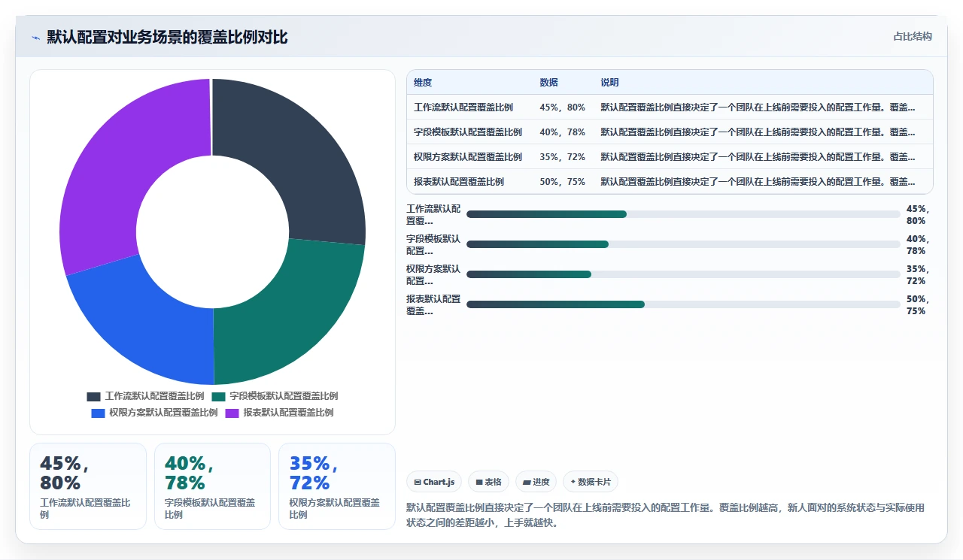Click progress value 50%, 75% at right
The width and height of the screenshot is (963, 560).
pos(918,304)
